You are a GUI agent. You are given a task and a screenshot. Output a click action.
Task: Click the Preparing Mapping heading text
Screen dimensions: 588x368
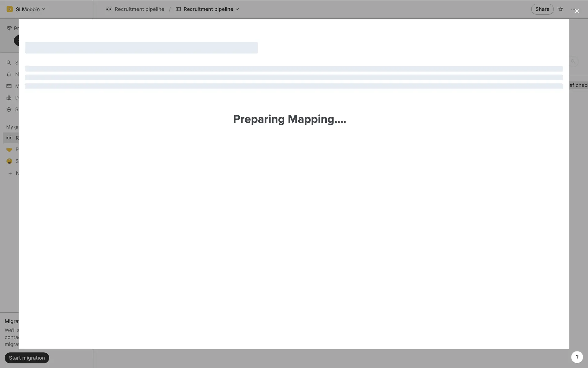(289, 119)
